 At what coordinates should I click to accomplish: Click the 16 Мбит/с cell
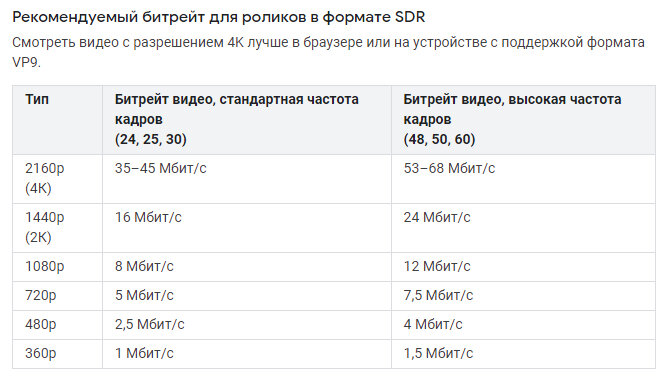point(148,217)
